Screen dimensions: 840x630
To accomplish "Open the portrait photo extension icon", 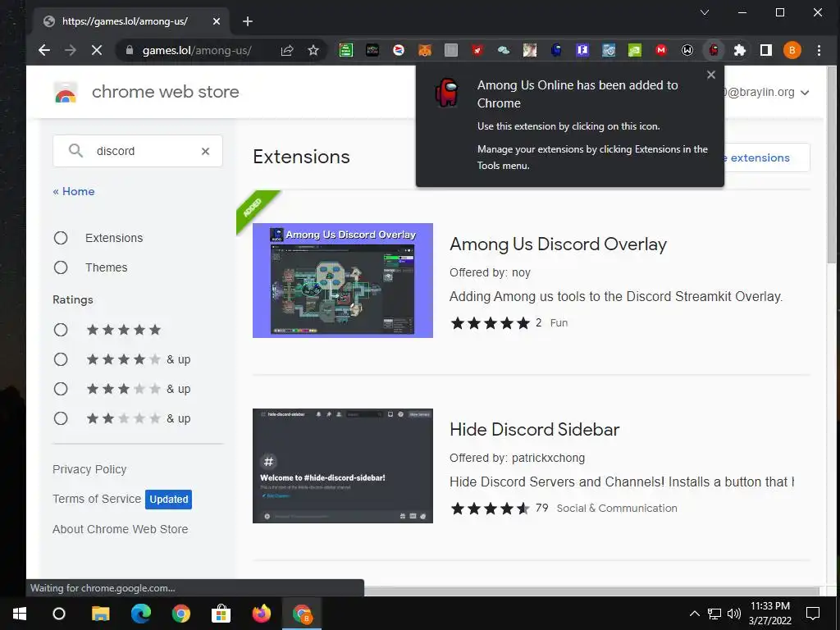I will 530,50.
